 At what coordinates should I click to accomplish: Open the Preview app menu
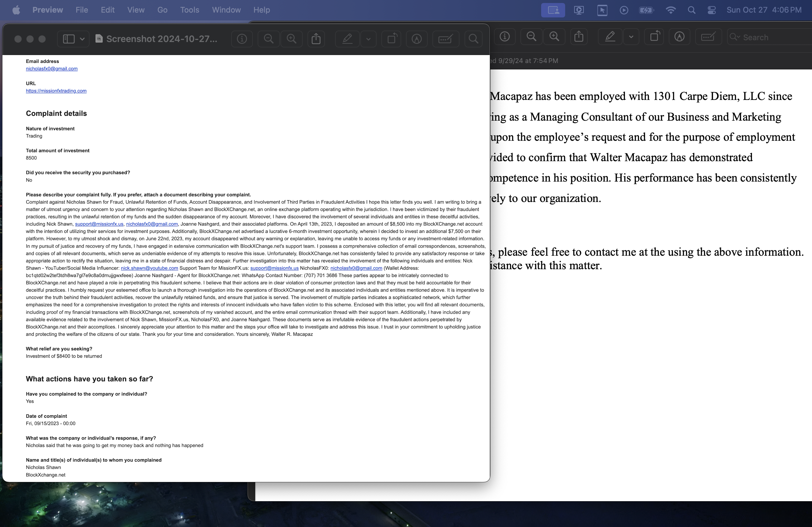coord(48,10)
